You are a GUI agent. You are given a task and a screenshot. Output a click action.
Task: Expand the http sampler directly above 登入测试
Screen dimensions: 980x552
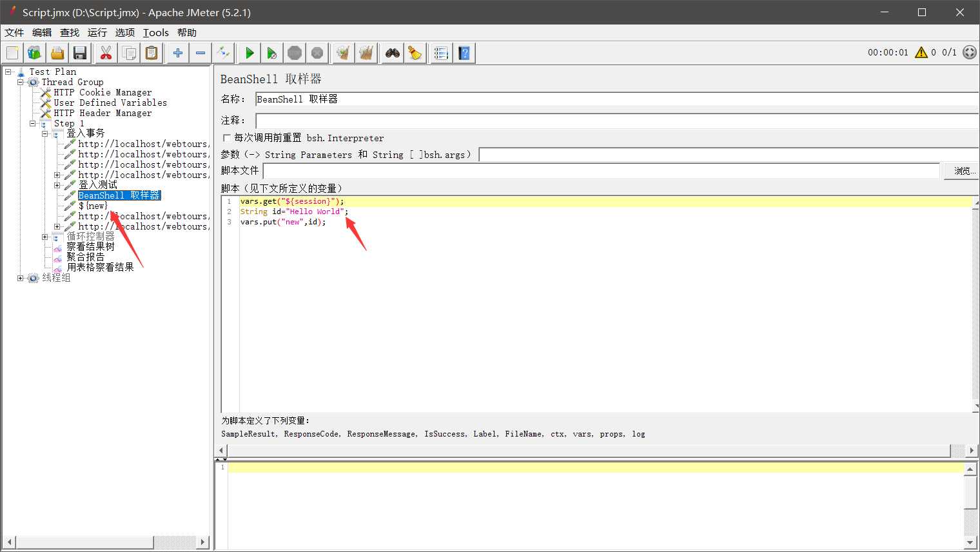tap(57, 175)
